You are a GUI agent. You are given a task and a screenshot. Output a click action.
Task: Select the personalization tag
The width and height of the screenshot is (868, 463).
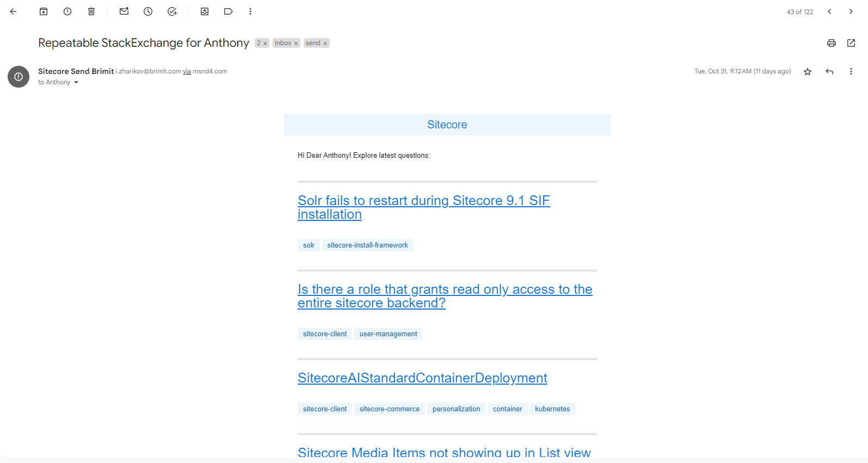(456, 409)
